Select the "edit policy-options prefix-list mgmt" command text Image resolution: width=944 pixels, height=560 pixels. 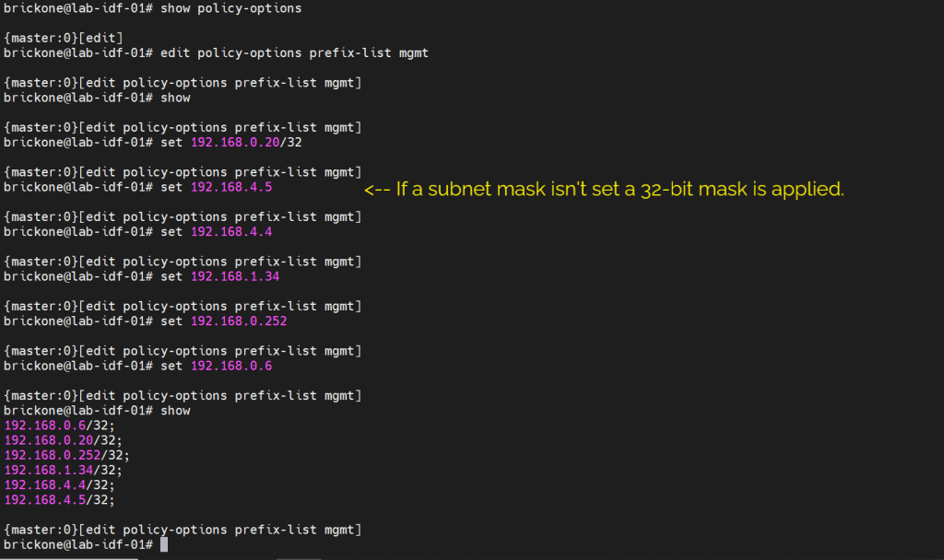pyautogui.click(x=294, y=52)
